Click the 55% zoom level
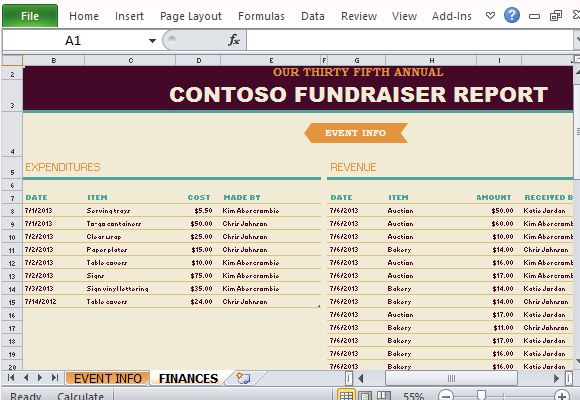 (413, 396)
